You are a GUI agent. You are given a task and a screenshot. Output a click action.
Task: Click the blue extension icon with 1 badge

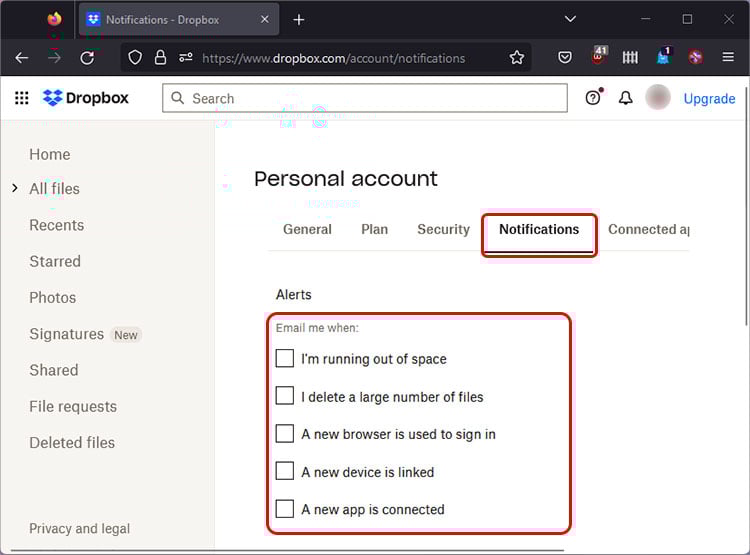tap(664, 56)
